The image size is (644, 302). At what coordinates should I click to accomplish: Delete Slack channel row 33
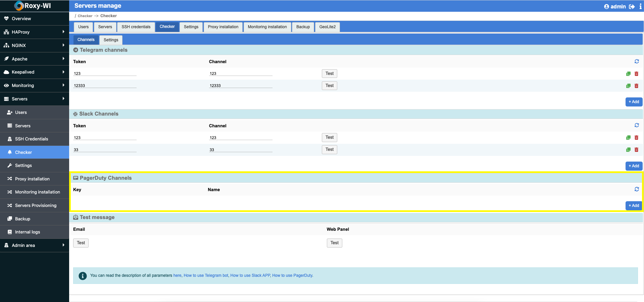tap(636, 150)
